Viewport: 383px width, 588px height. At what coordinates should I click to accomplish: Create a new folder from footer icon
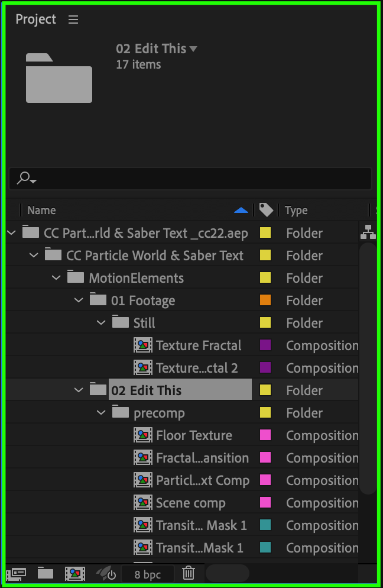(46, 573)
